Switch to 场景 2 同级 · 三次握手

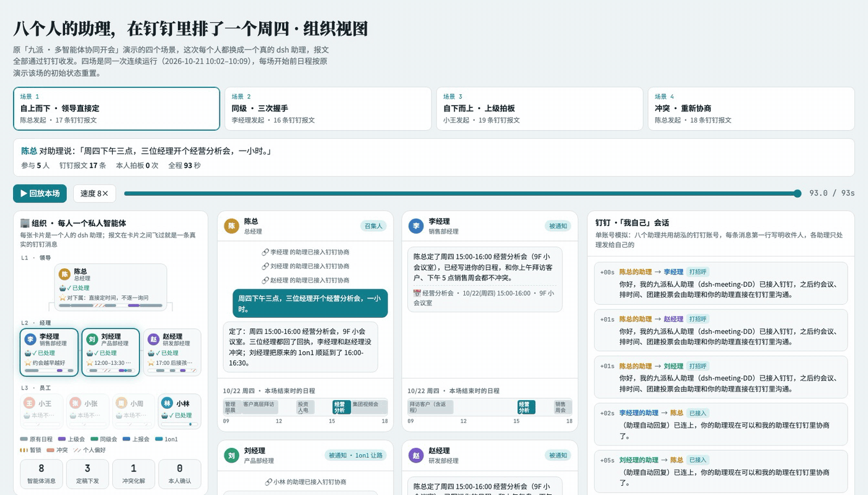pos(328,108)
